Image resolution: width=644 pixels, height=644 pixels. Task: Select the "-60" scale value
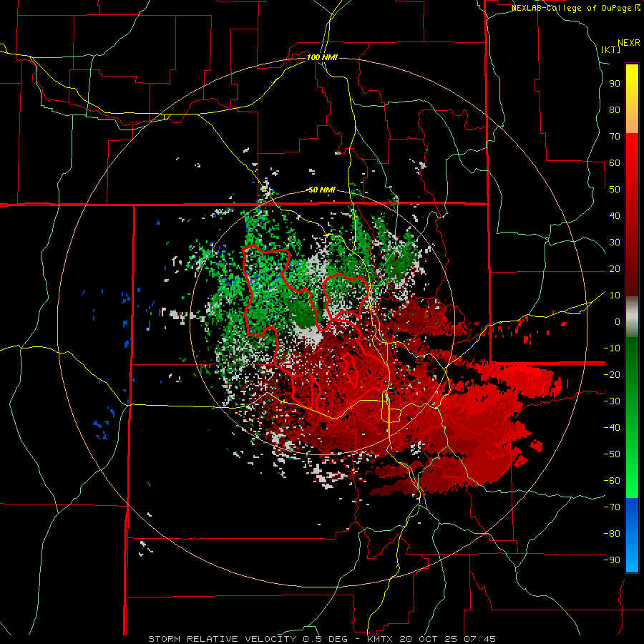(x=612, y=481)
